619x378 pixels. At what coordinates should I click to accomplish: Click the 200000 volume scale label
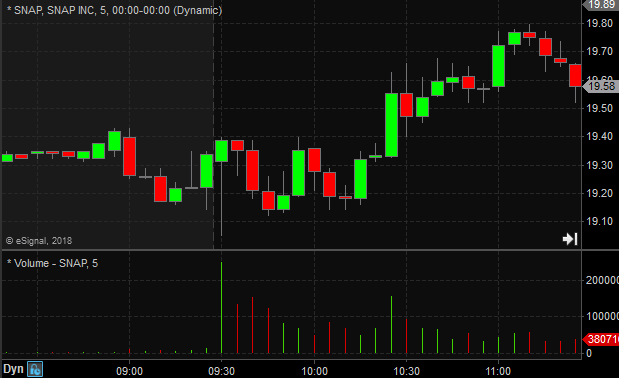tap(602, 280)
